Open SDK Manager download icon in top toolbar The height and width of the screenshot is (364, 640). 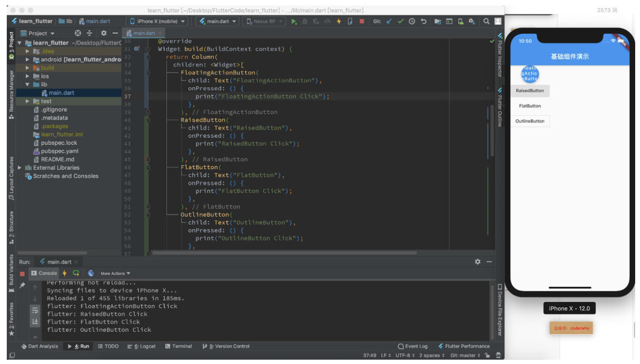[x=472, y=21]
